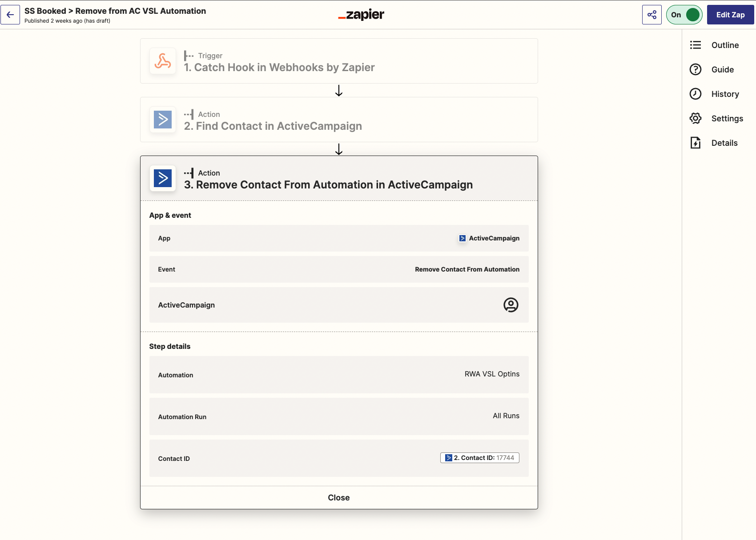Image resolution: width=756 pixels, height=540 pixels.
Task: Collapse step 3 Remove Contact From Automation header
Action: (x=339, y=178)
